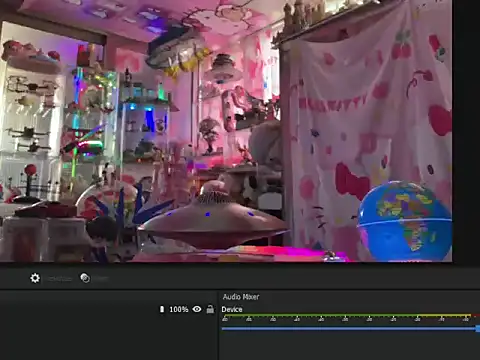
Task: Toggle the source visibility eye icon
Action: click(197, 309)
